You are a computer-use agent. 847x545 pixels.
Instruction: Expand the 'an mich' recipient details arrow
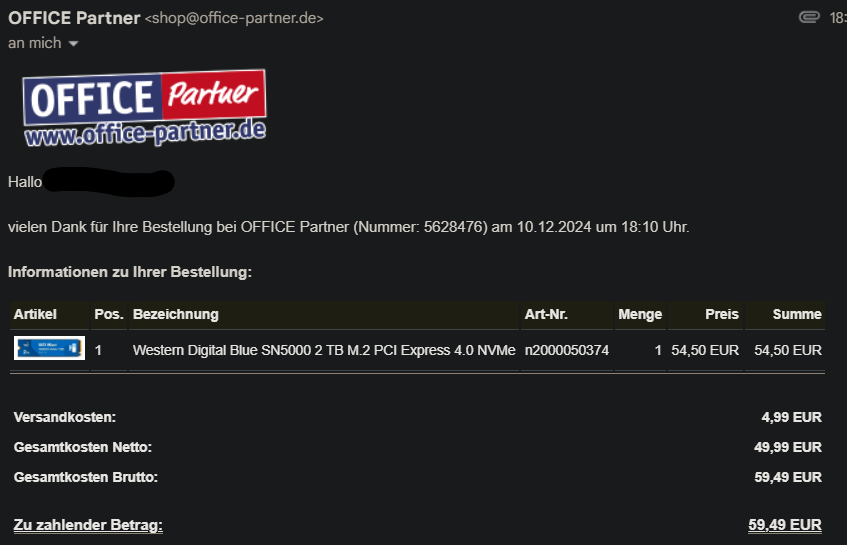tap(73, 44)
